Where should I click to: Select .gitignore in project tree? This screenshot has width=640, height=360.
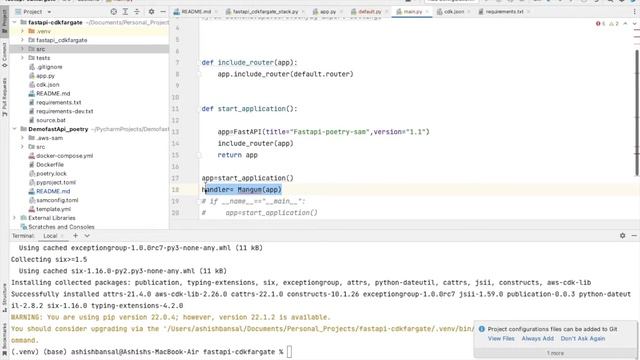(x=49, y=67)
